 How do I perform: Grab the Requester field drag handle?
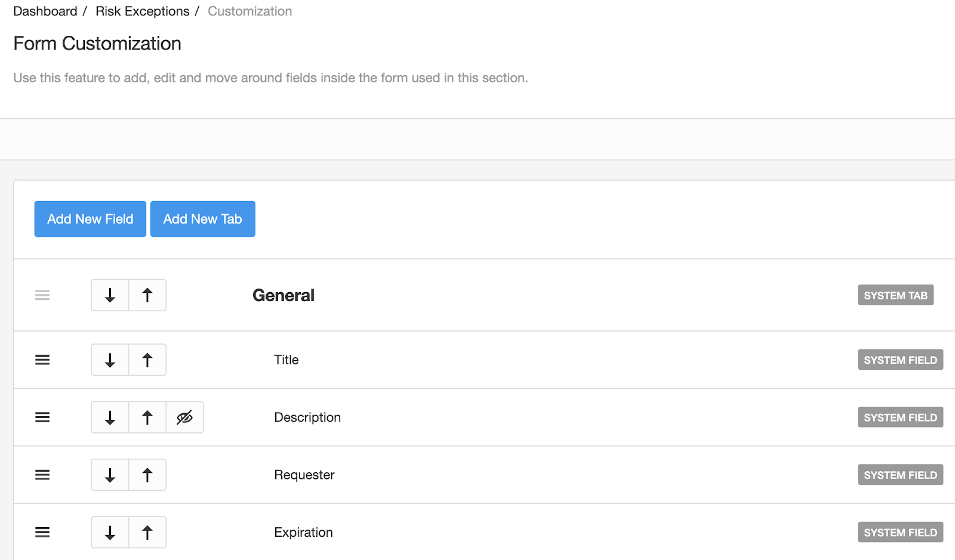tap(42, 475)
